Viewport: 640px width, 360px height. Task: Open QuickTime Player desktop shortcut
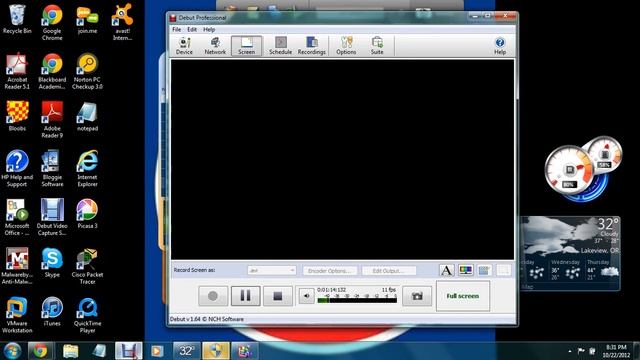87,315
